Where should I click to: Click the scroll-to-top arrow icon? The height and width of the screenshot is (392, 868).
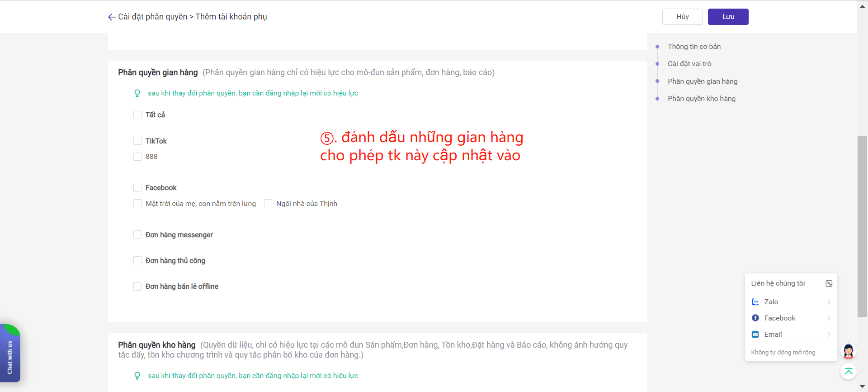tap(848, 372)
